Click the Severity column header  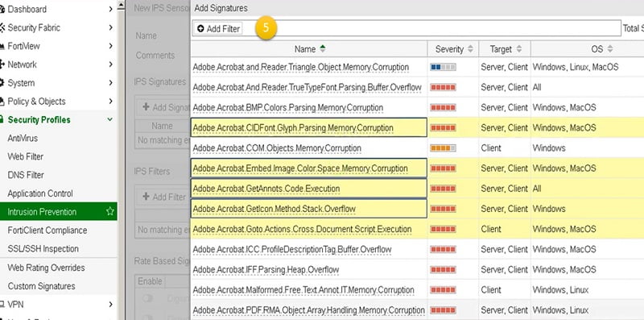coord(453,49)
